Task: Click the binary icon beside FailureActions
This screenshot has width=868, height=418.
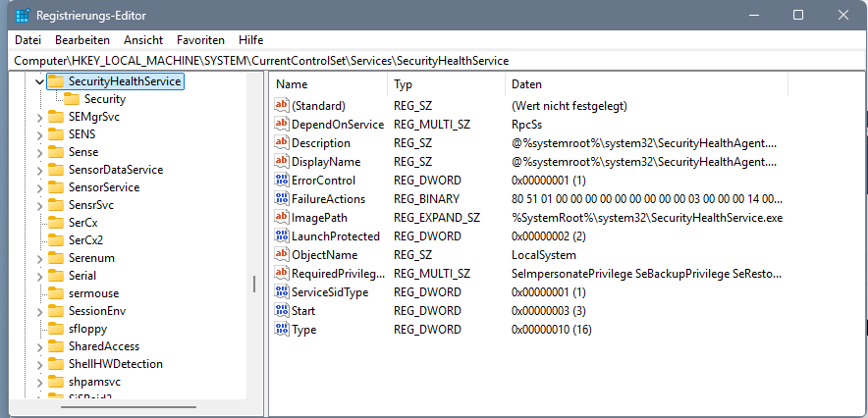Action: (x=282, y=198)
